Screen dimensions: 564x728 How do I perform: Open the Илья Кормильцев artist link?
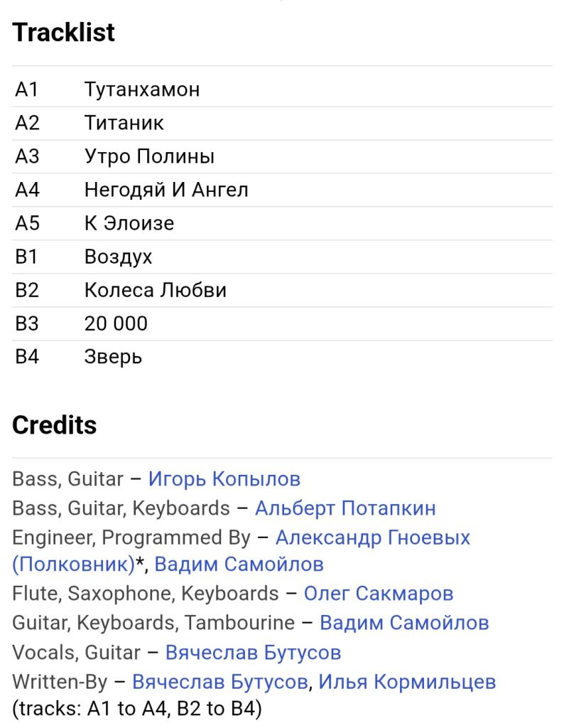point(407,682)
